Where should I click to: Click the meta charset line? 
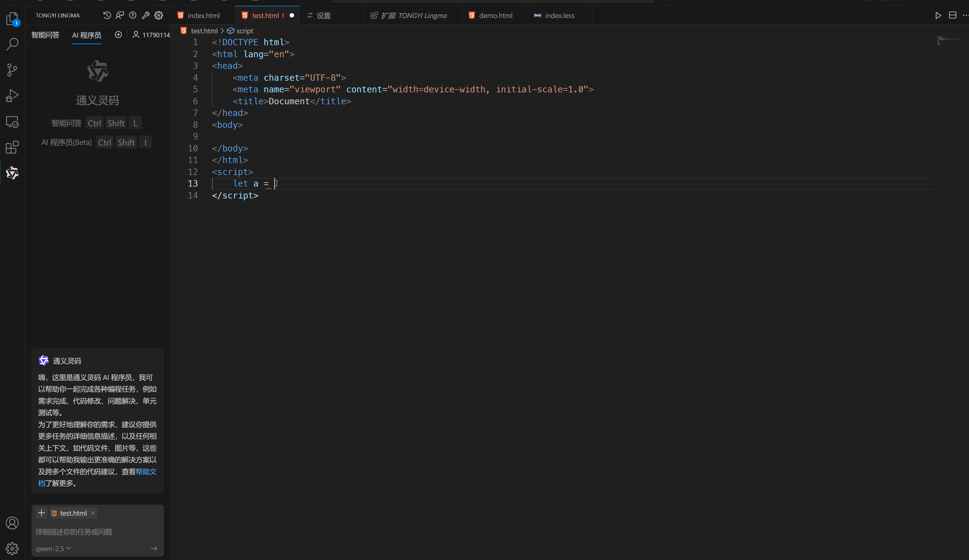point(289,78)
